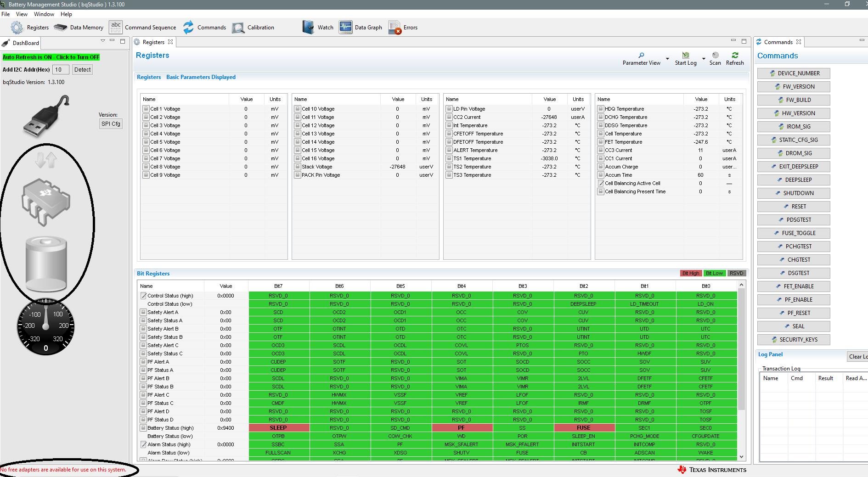The width and height of the screenshot is (868, 477).
Task: Open the Errors tool
Action: click(403, 28)
